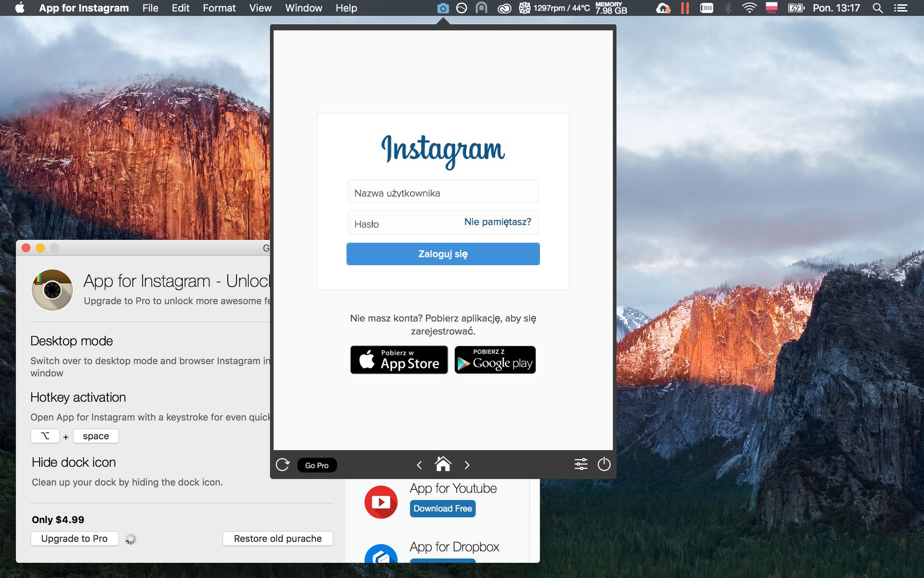The image size is (924, 578).
Task: Go forward with the right arrow
Action: point(467,465)
